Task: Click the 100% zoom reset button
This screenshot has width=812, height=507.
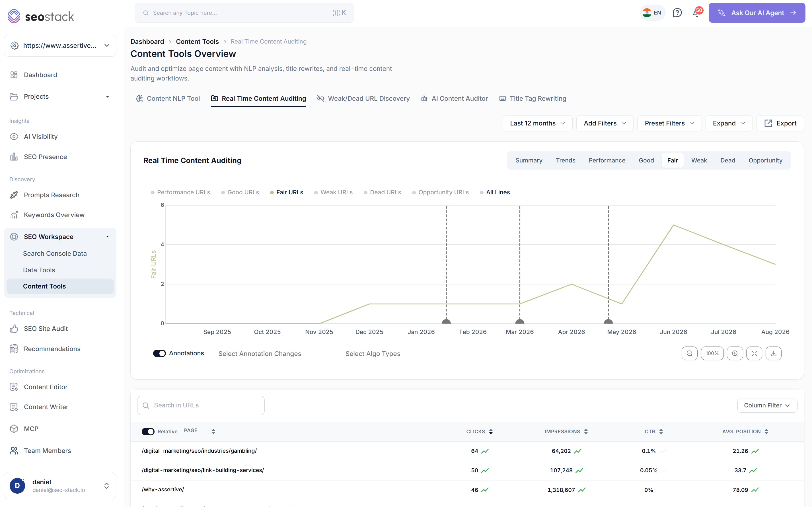Action: (712, 353)
